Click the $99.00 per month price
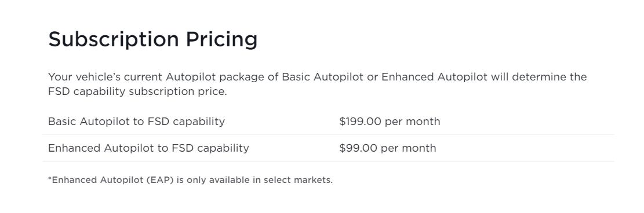The width and height of the screenshot is (644, 213). pos(387,148)
